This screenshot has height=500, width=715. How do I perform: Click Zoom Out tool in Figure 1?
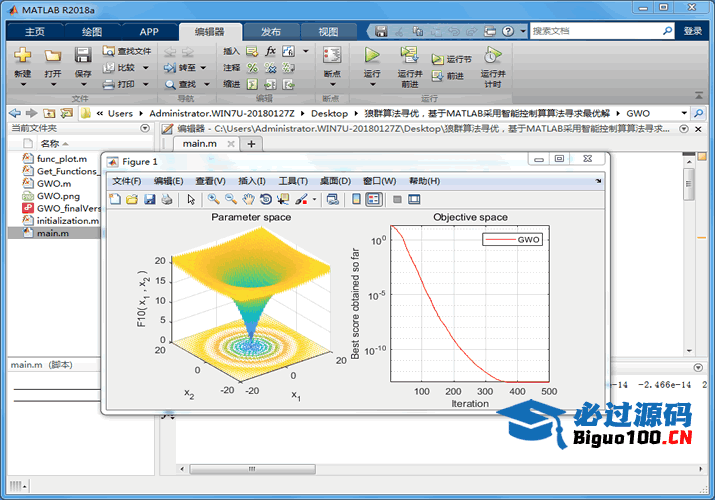pyautogui.click(x=231, y=199)
